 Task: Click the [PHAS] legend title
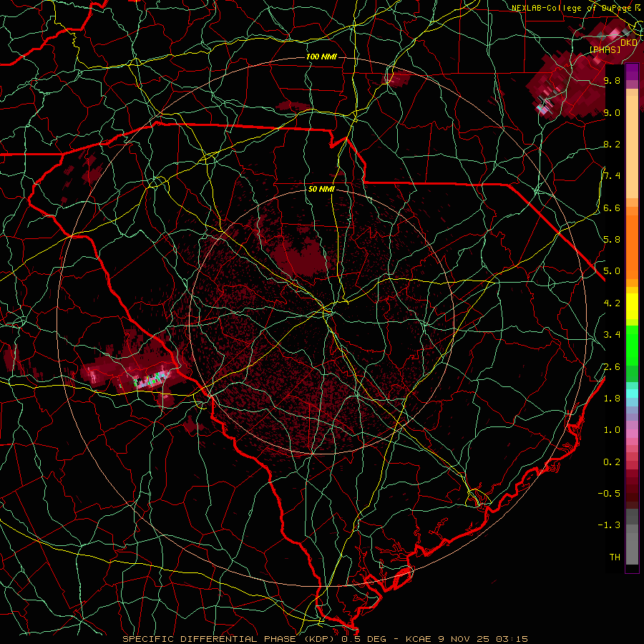[605, 49]
